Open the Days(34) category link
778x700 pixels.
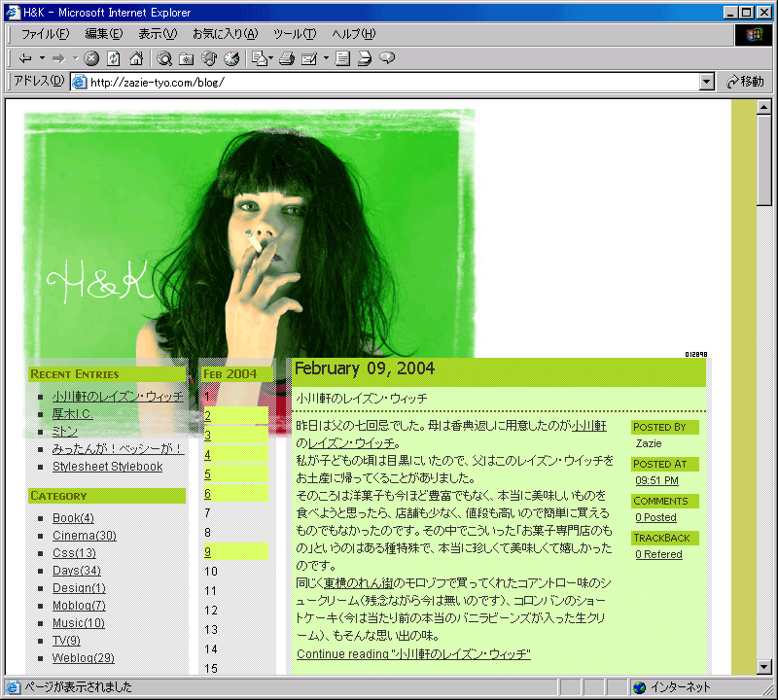tap(77, 571)
